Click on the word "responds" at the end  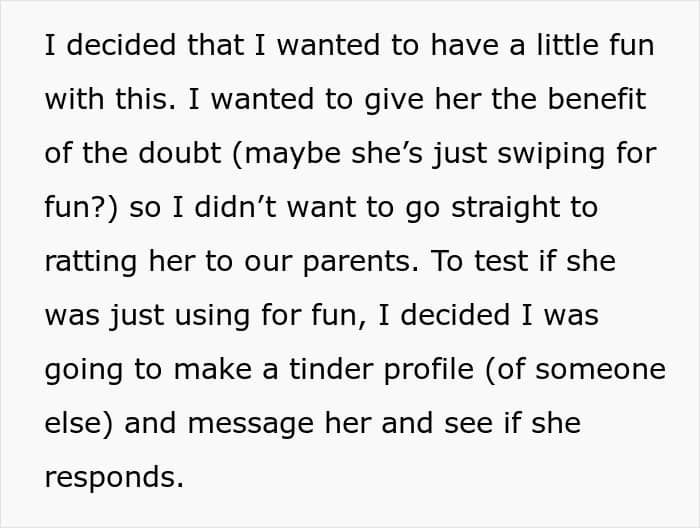pos(110,478)
